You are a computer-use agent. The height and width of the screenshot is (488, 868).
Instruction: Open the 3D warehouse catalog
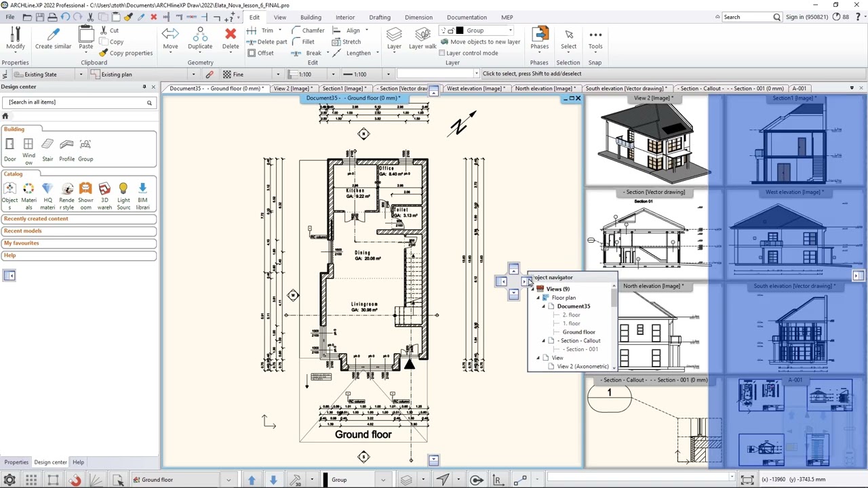coord(104,196)
